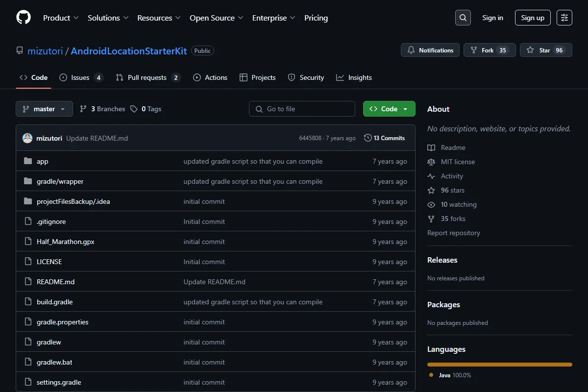588x392 pixels.
Task: Open the search magnifier icon button
Action: tap(463, 18)
